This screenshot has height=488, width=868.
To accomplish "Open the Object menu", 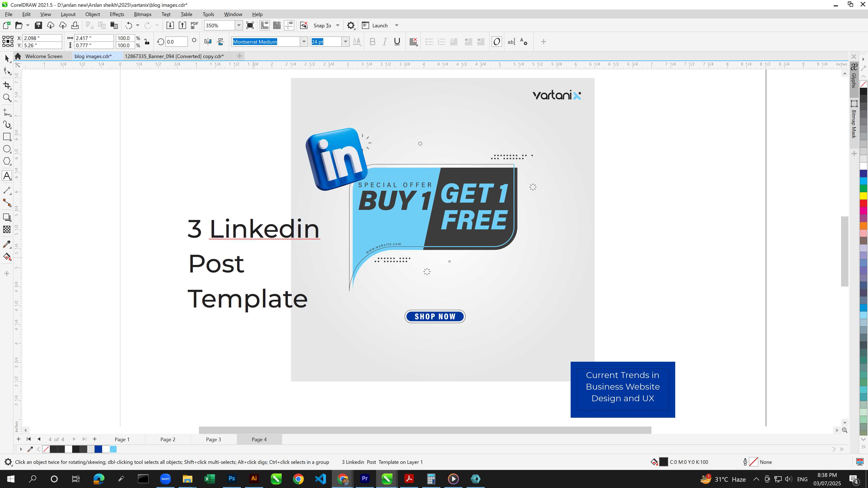I will [x=92, y=14].
